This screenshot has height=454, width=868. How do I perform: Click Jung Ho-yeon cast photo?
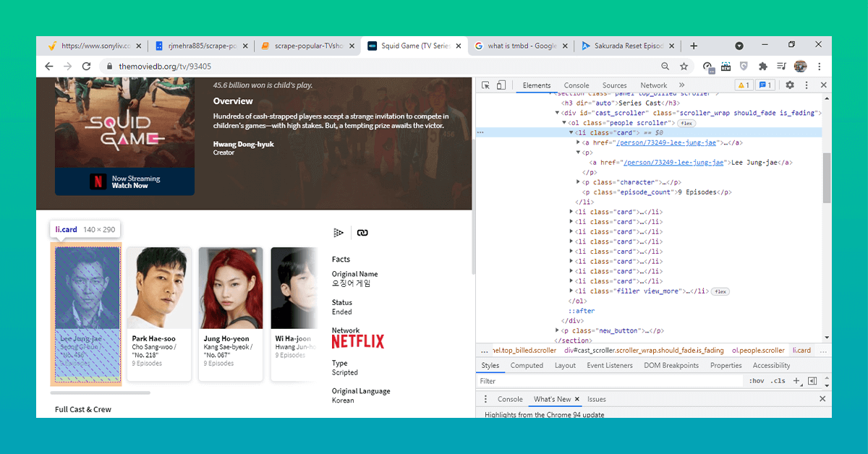[231, 288]
